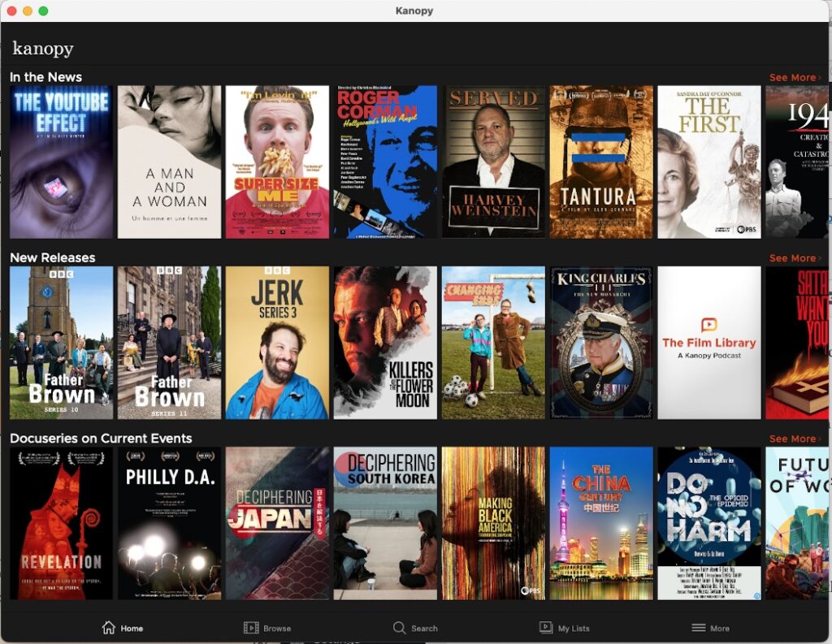
Task: Click the Tantura film poster
Action: pos(600,162)
